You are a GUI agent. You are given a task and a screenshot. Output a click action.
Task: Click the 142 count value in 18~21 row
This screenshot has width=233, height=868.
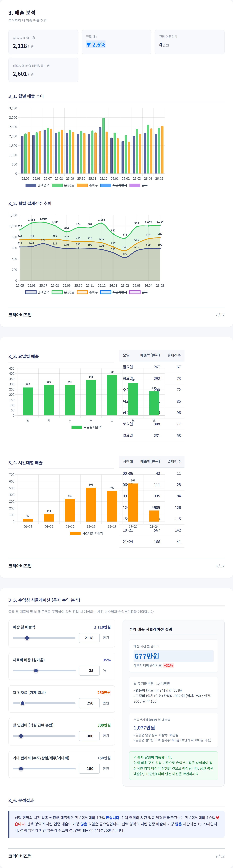tap(178, 530)
